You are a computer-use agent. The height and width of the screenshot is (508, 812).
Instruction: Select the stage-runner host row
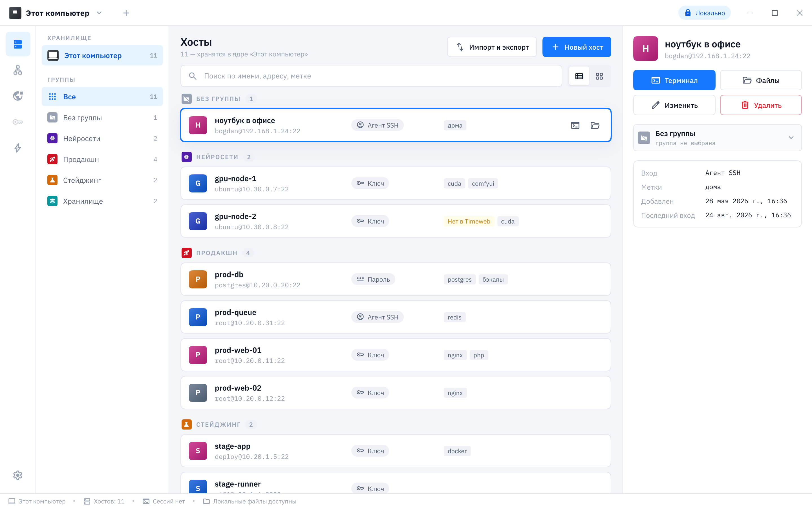point(396,483)
